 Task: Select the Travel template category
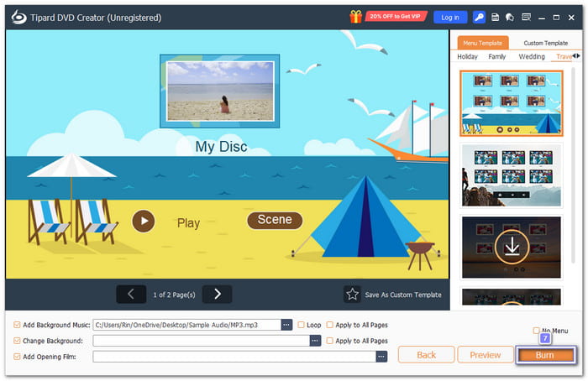564,56
